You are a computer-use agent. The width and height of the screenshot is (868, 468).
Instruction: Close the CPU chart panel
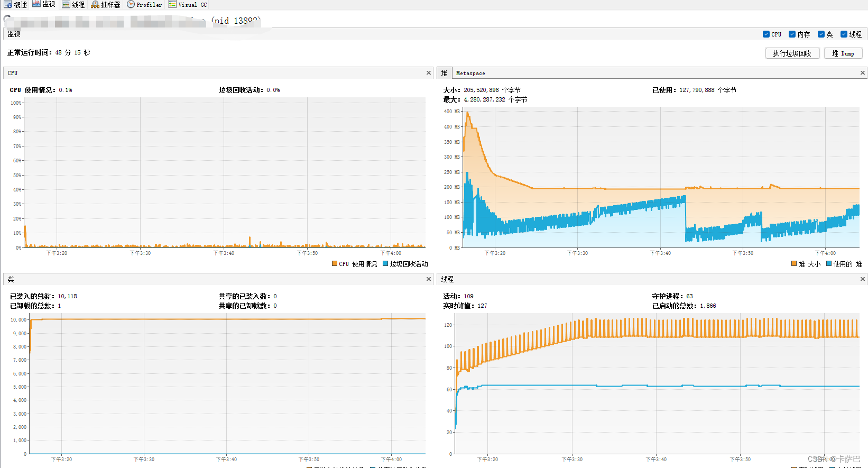pos(429,73)
